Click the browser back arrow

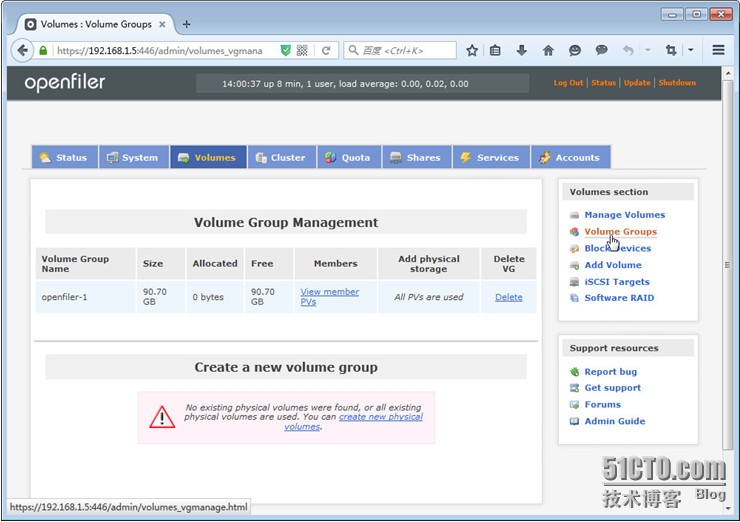pos(23,50)
